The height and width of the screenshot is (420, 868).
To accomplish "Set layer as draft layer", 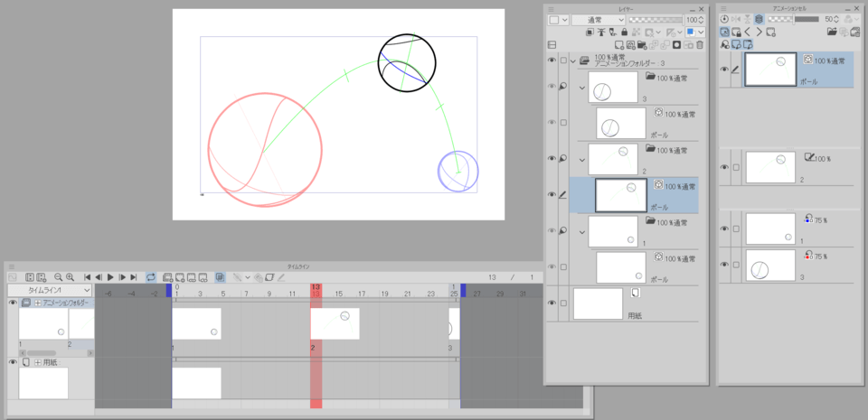I will coord(613,33).
